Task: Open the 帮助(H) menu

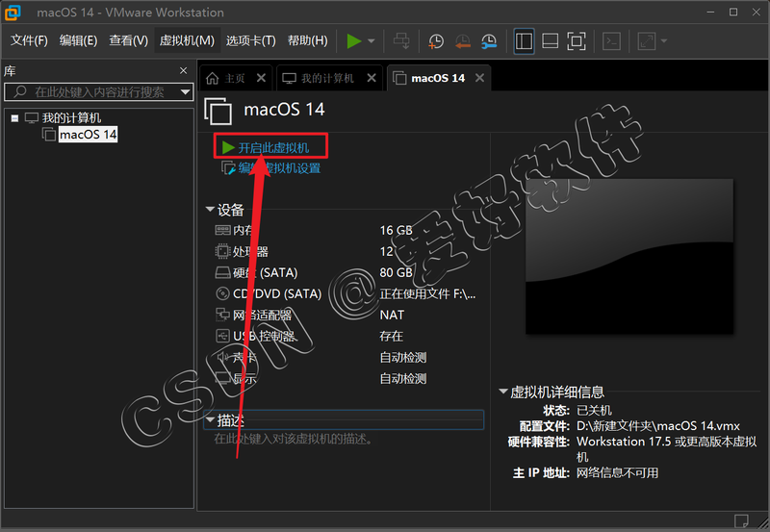Action: pos(307,40)
